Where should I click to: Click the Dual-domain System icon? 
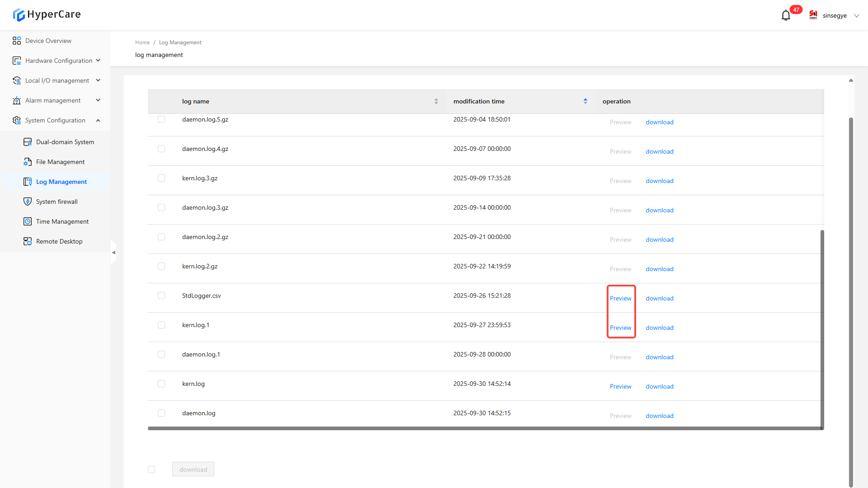(28, 142)
